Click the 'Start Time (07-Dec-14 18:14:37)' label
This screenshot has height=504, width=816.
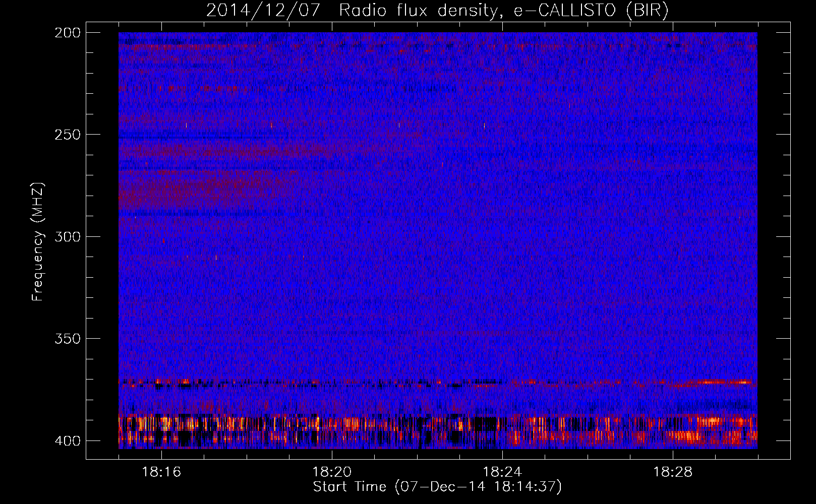click(x=437, y=487)
